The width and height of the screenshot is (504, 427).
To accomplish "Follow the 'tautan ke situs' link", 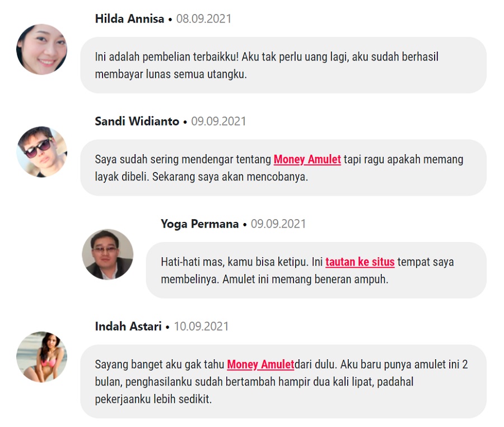I will click(360, 262).
